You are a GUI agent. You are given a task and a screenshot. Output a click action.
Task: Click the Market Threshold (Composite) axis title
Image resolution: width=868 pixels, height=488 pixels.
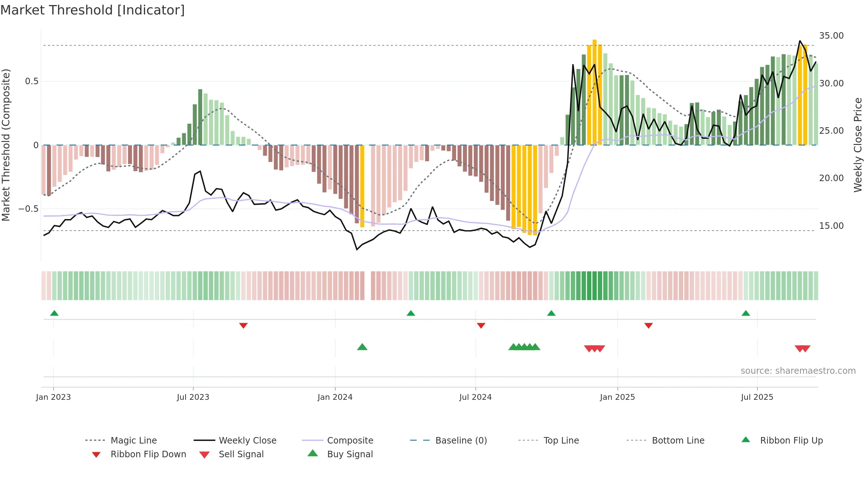coord(6,145)
